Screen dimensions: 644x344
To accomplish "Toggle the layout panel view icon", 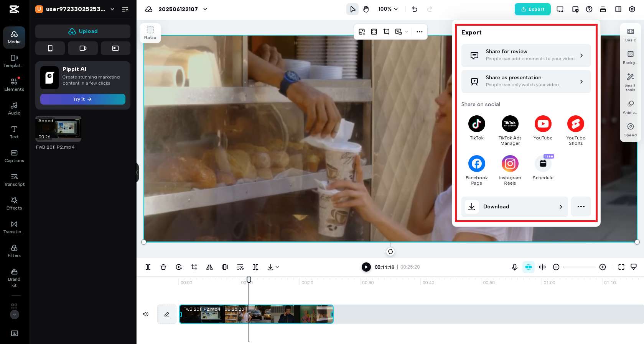I will coord(618,9).
